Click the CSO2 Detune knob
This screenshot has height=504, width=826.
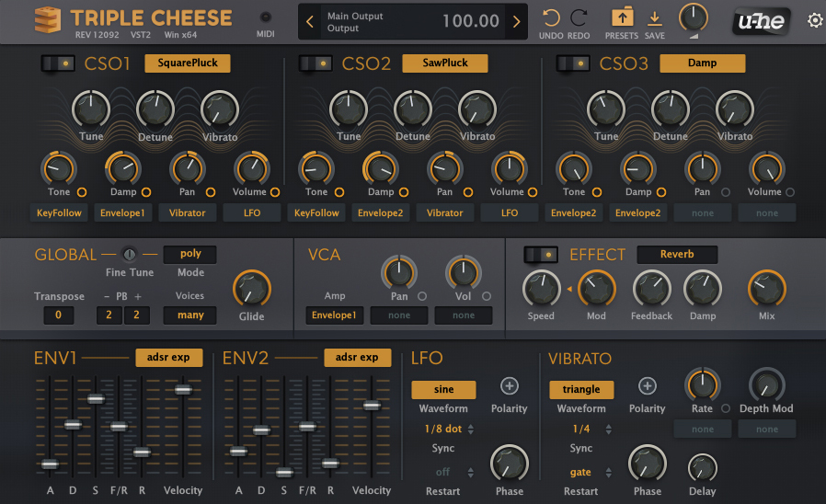(412, 109)
